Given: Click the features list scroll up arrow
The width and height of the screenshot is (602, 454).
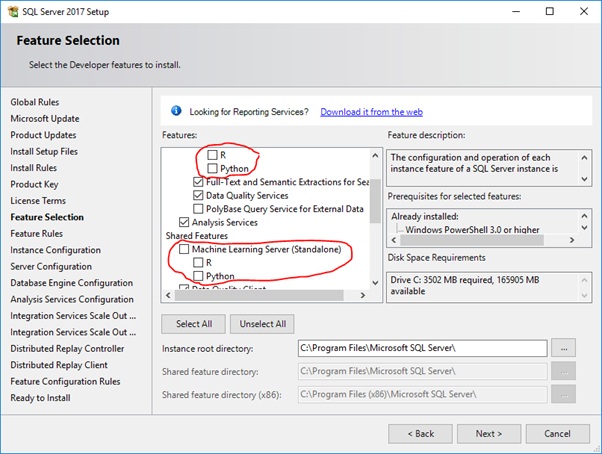Looking at the screenshot, I should 375,156.
